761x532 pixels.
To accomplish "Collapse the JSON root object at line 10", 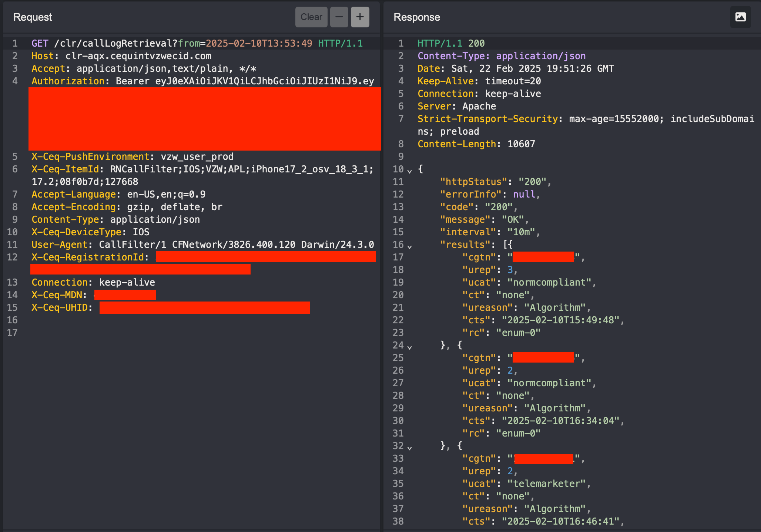I will [x=409, y=171].
